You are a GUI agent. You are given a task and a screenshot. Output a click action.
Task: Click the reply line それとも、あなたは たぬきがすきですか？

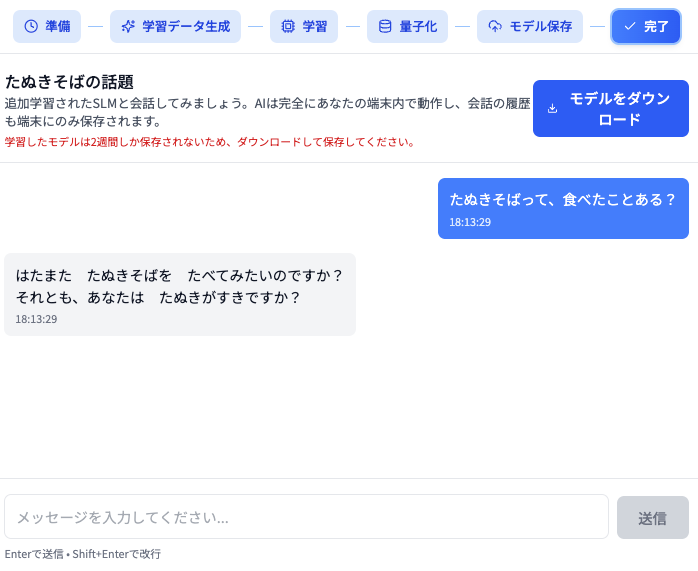point(158,297)
